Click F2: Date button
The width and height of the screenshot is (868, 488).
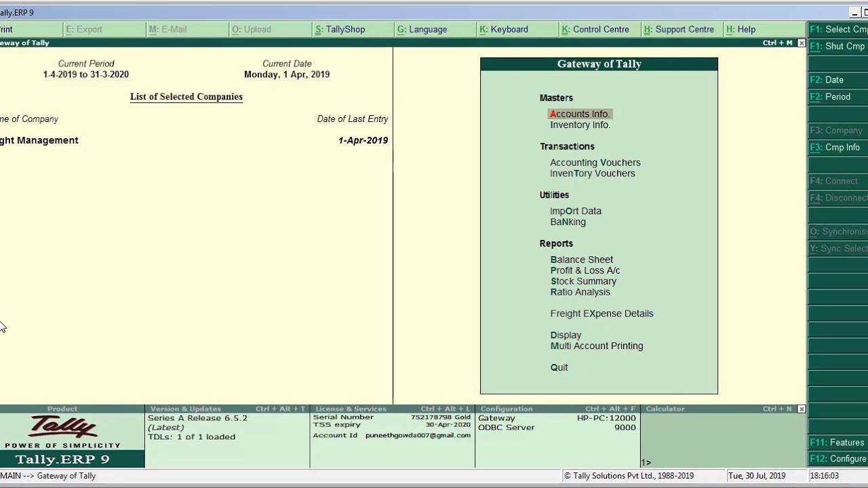pyautogui.click(x=838, y=80)
